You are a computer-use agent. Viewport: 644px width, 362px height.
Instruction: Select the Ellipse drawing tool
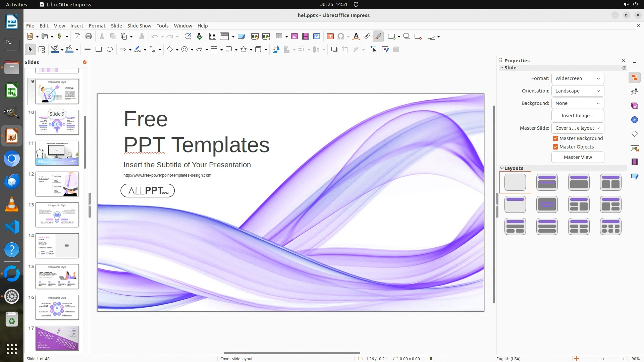(110, 50)
